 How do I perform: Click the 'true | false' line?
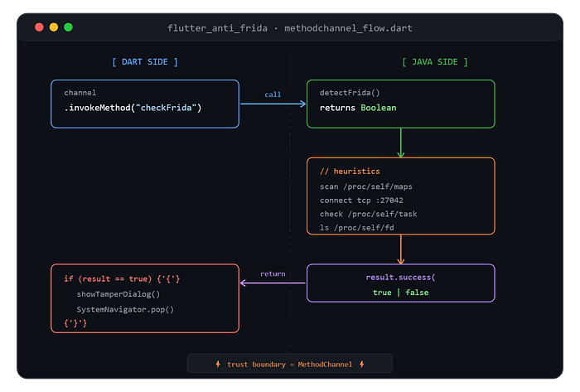pos(400,293)
